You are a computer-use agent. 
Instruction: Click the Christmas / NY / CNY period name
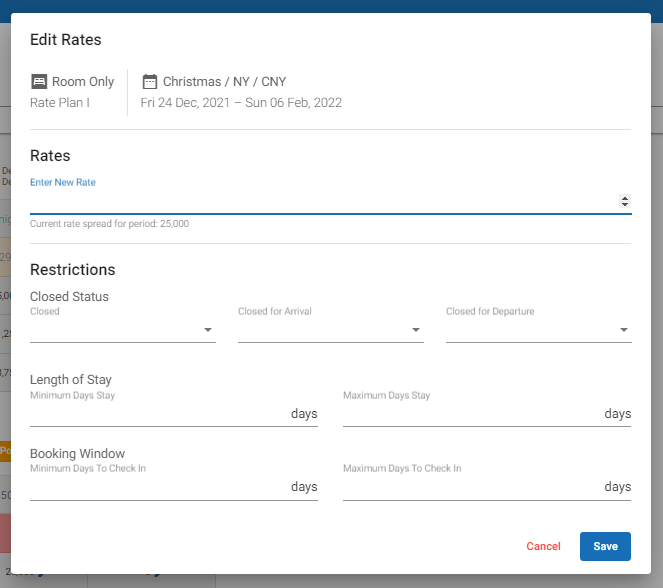click(224, 82)
